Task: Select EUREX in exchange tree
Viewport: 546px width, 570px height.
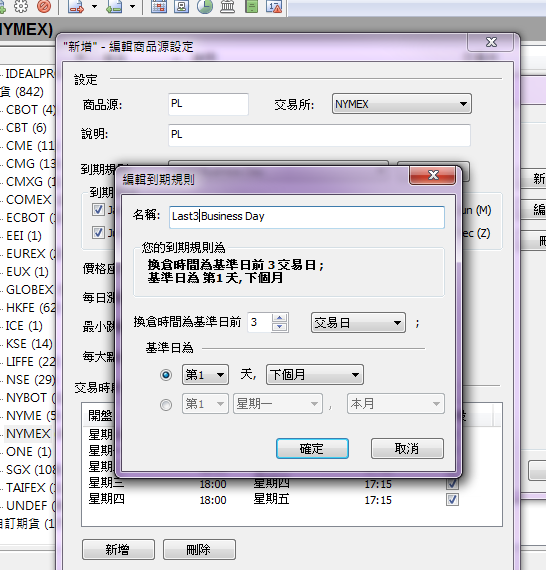Action: [x=31, y=254]
